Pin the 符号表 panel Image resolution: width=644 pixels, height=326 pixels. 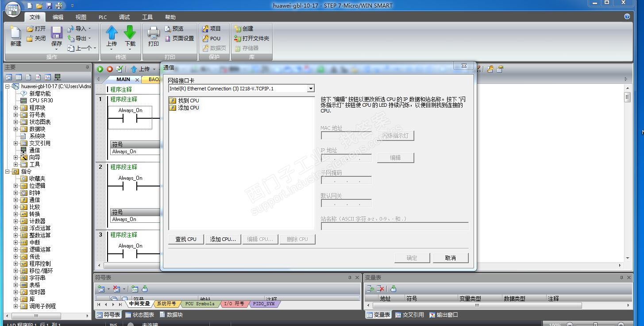click(350, 278)
